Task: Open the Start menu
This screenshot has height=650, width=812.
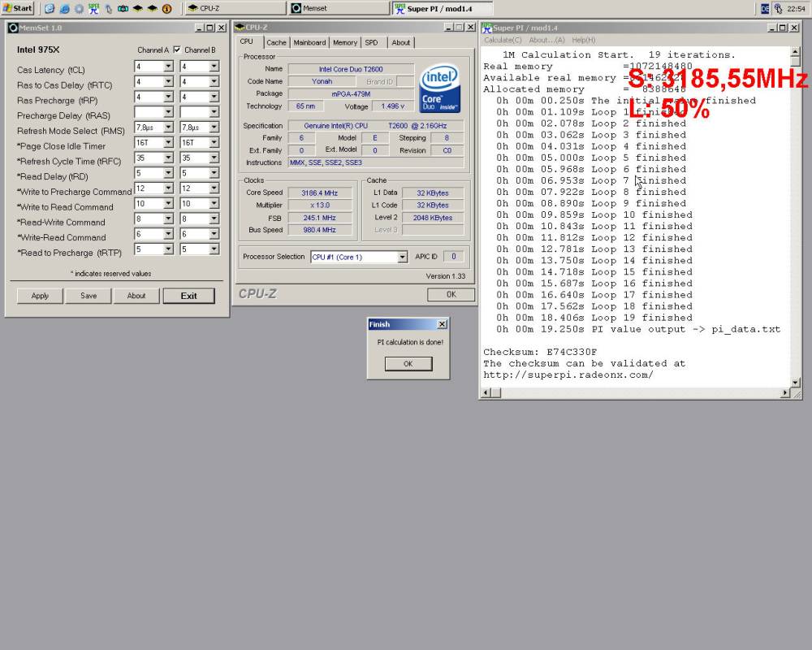Action: [18, 8]
